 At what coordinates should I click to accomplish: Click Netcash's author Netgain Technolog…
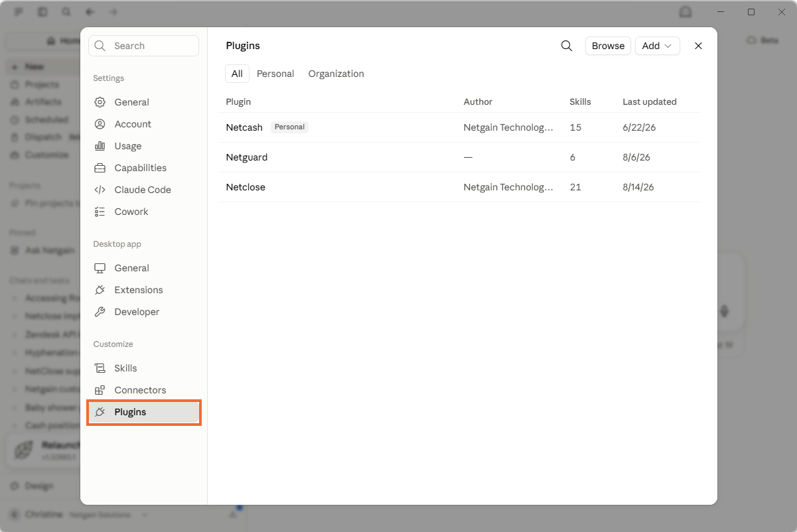coord(508,127)
